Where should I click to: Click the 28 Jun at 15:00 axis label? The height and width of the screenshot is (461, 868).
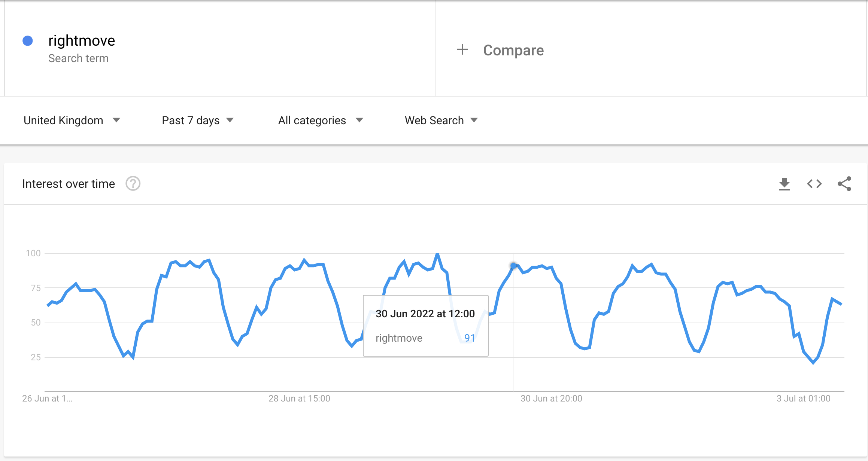point(299,399)
